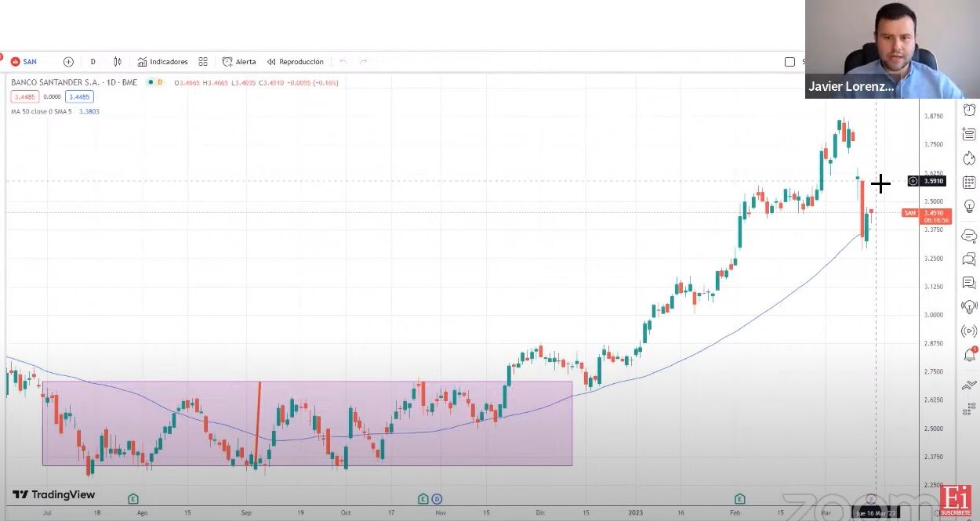This screenshot has width=980, height=521.
Task: Open the D timeframe interval selector
Action: pos(93,62)
